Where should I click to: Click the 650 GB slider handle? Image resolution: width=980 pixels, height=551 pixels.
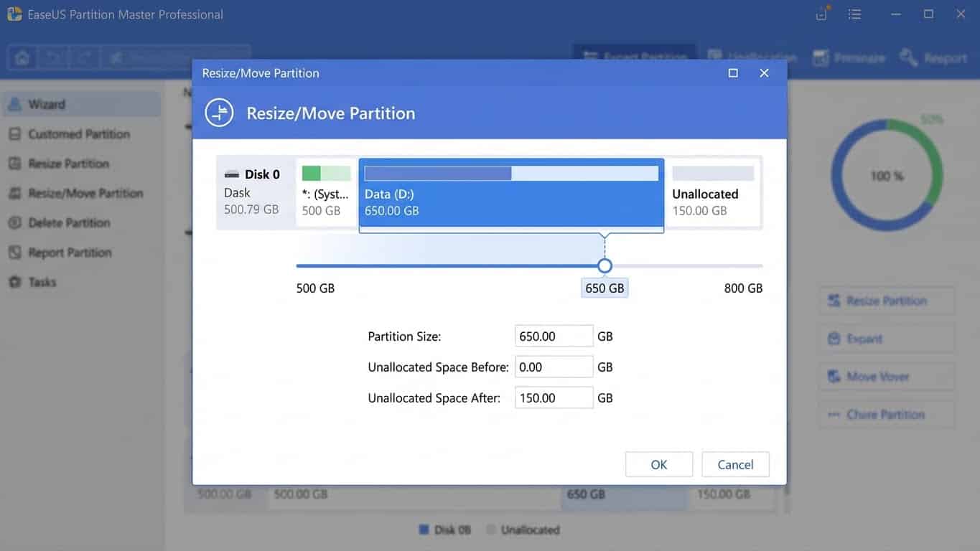tap(605, 265)
